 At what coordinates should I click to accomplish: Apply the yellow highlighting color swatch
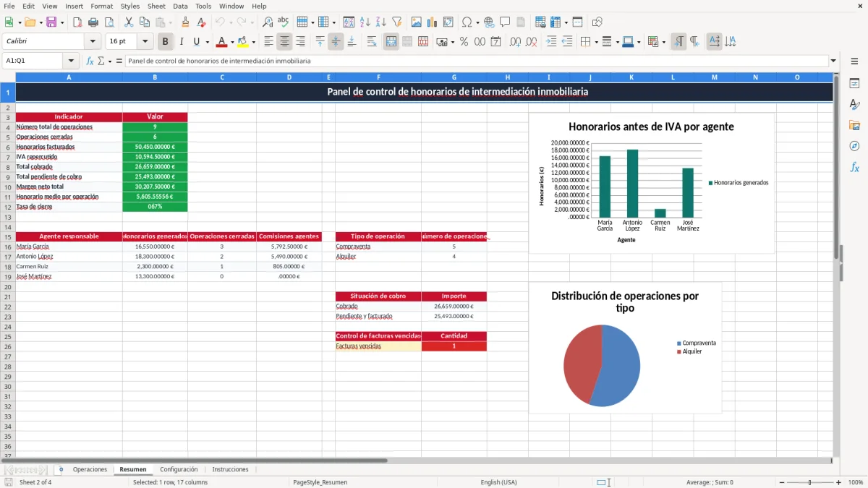coord(243,42)
